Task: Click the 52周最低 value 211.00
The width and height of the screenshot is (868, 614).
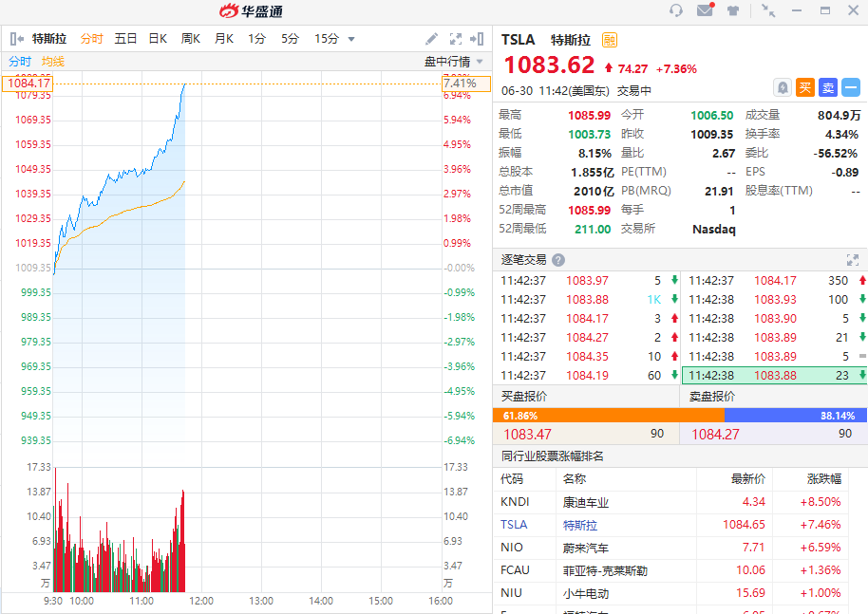Action: click(593, 229)
